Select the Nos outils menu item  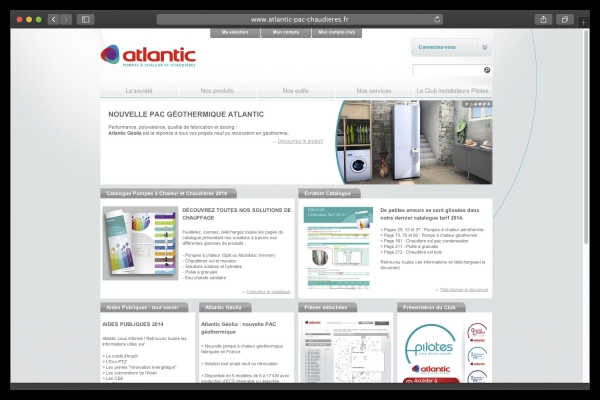click(x=295, y=91)
